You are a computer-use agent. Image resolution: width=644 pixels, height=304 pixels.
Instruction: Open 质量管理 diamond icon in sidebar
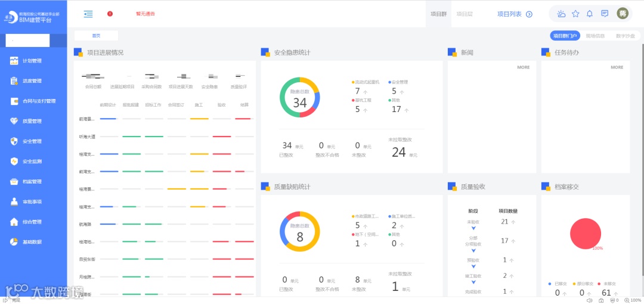point(14,121)
